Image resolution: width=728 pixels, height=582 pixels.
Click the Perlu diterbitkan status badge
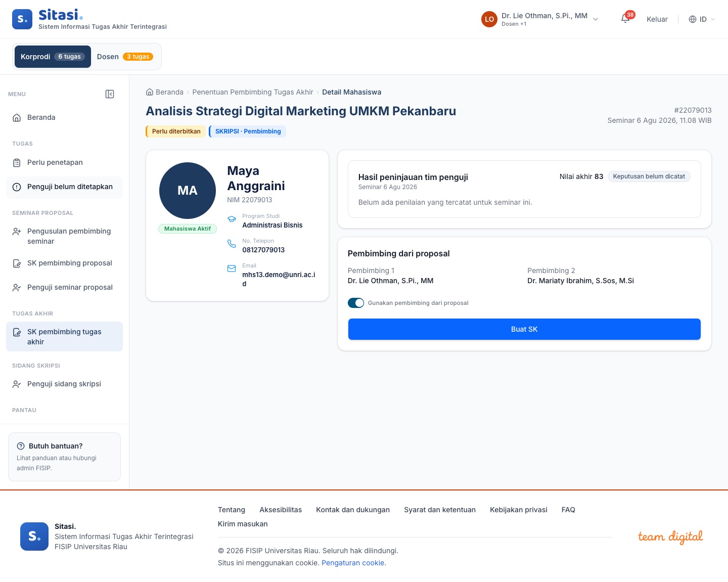tap(176, 131)
